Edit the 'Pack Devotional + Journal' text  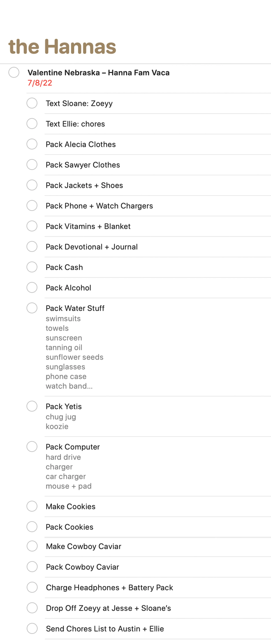pos(91,247)
